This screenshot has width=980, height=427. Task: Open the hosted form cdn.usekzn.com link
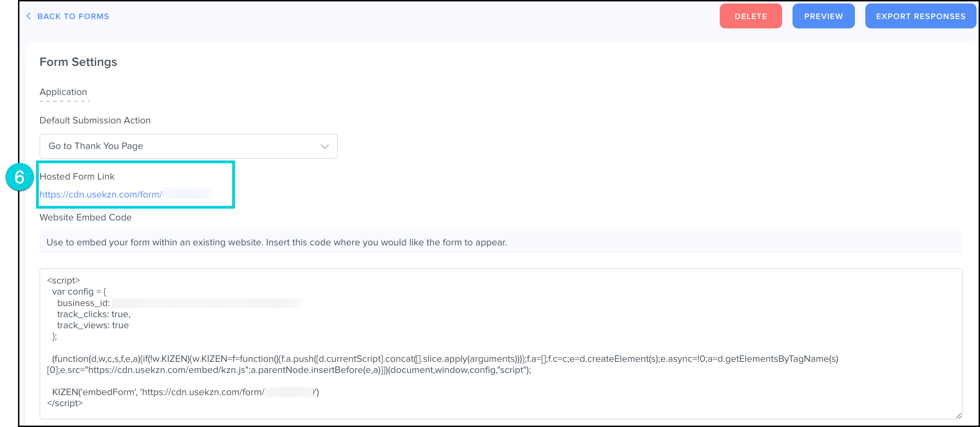point(101,194)
